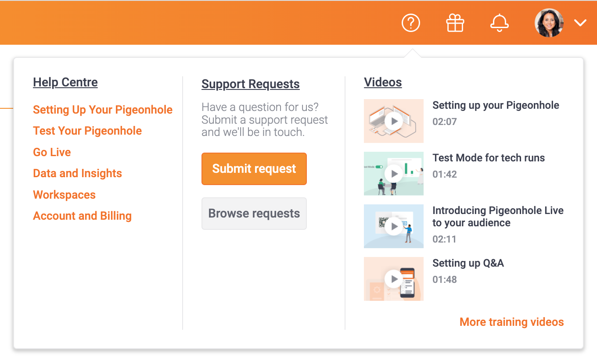Click the 01:42 video duration text

(x=445, y=174)
